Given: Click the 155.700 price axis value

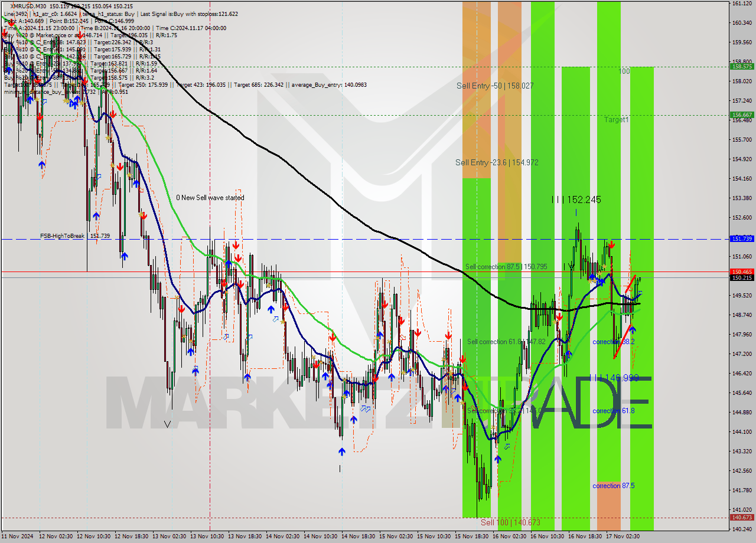Looking at the screenshot, I should [x=741, y=140].
